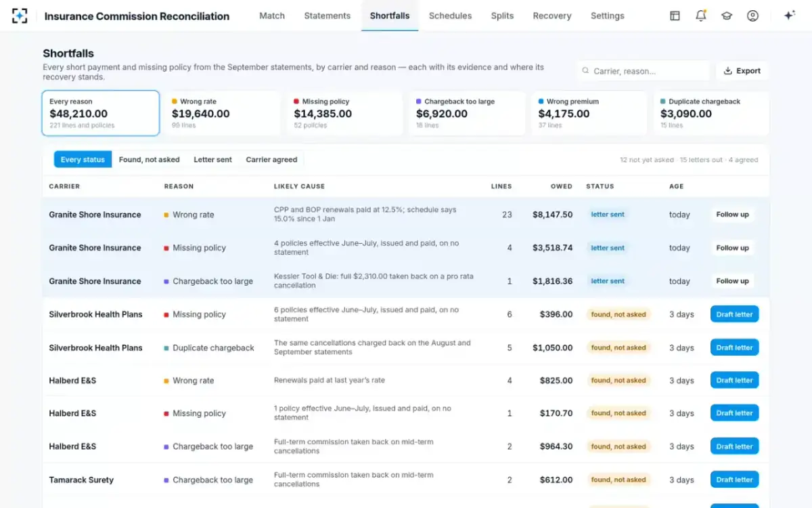The width and height of the screenshot is (812, 508).
Task: Follow up on Granite Shore chargeback
Action: tap(732, 281)
